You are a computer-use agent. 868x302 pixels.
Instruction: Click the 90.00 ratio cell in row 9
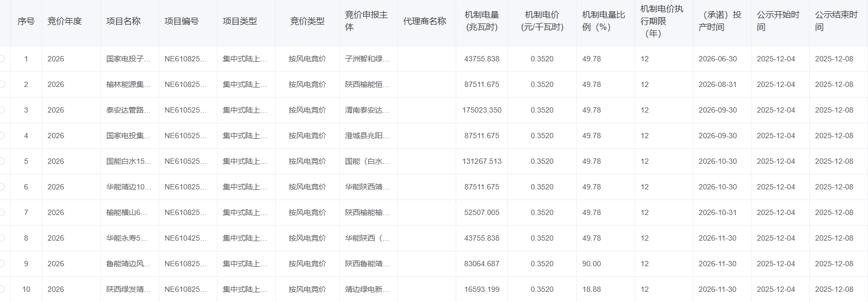pyautogui.click(x=591, y=264)
